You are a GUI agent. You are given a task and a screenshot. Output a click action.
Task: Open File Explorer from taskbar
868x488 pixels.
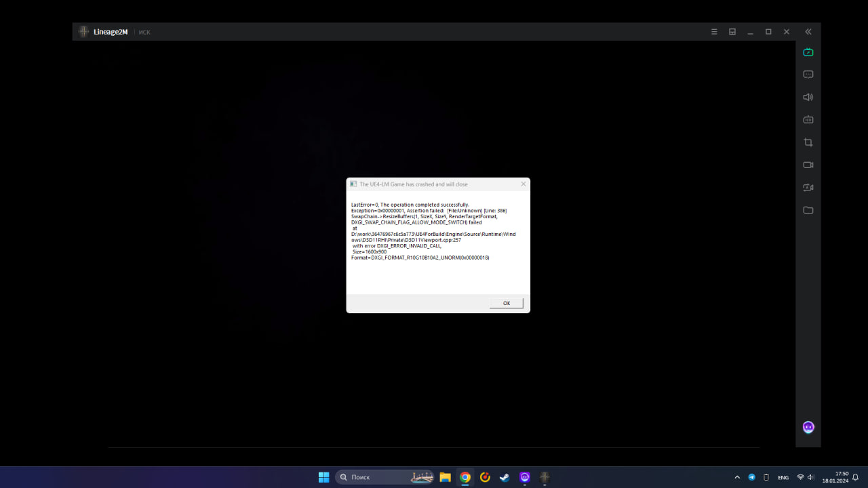[x=445, y=477]
